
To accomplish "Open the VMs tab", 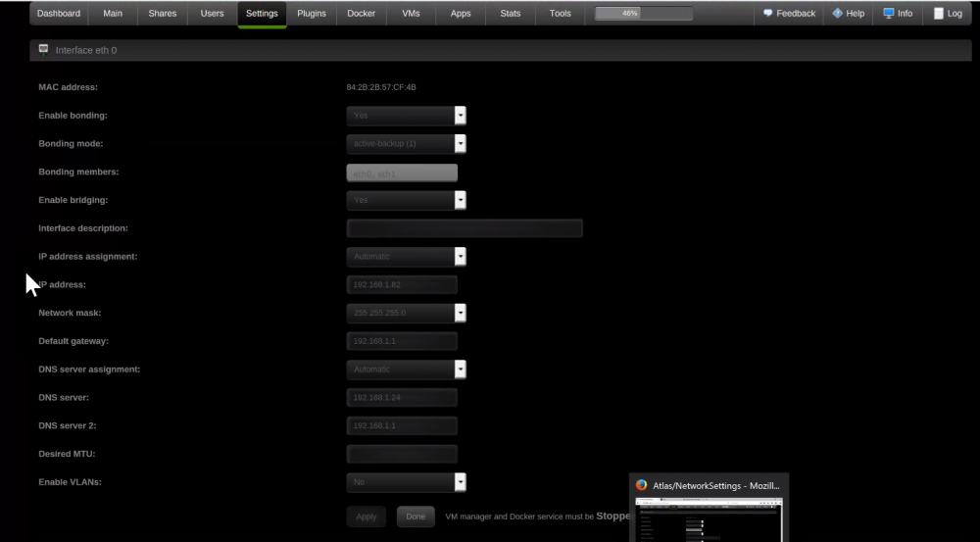I will (x=411, y=13).
